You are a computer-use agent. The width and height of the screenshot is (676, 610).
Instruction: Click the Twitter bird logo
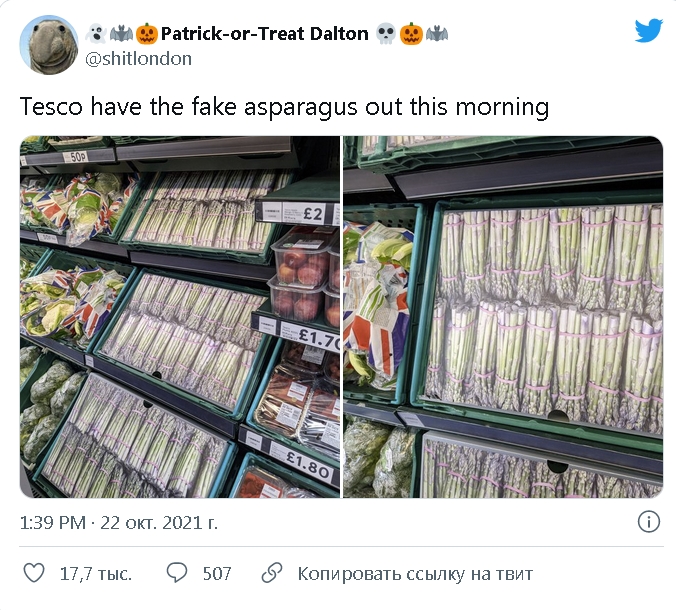(x=648, y=31)
